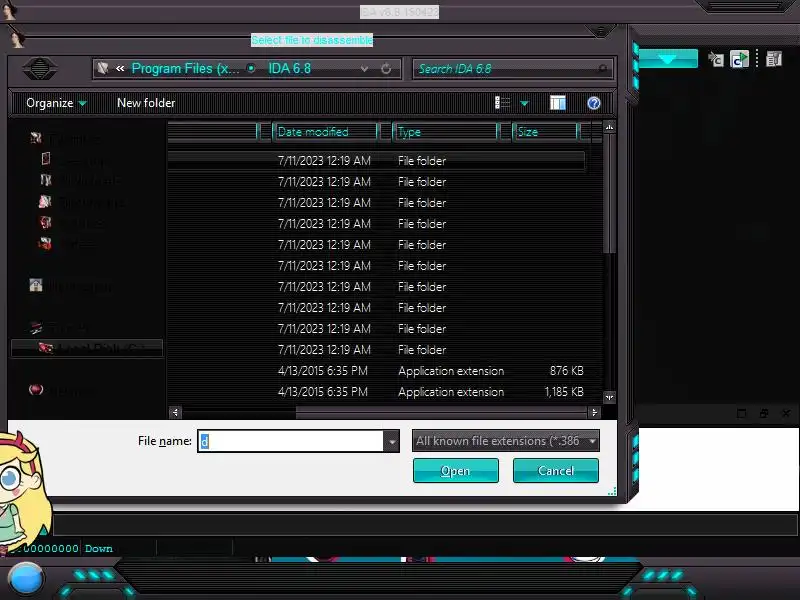Toggle the preview pane icon
The image size is (800, 600).
point(558,103)
